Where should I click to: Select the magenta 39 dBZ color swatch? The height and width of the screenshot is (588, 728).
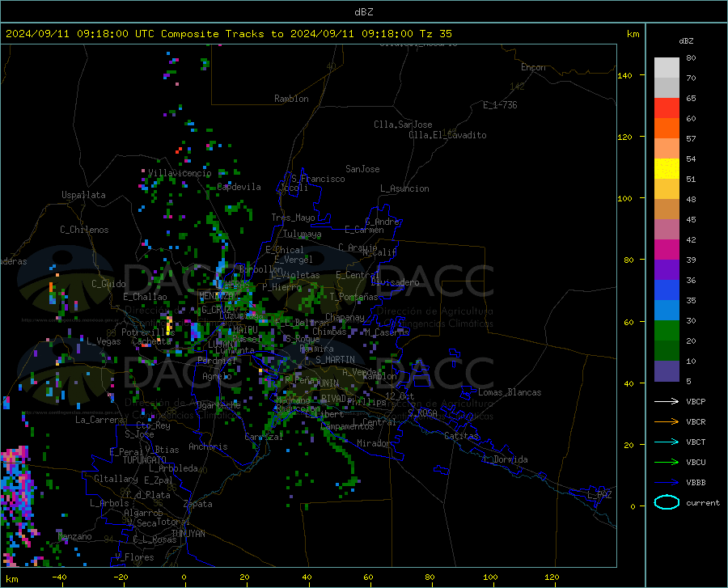pyautogui.click(x=667, y=250)
